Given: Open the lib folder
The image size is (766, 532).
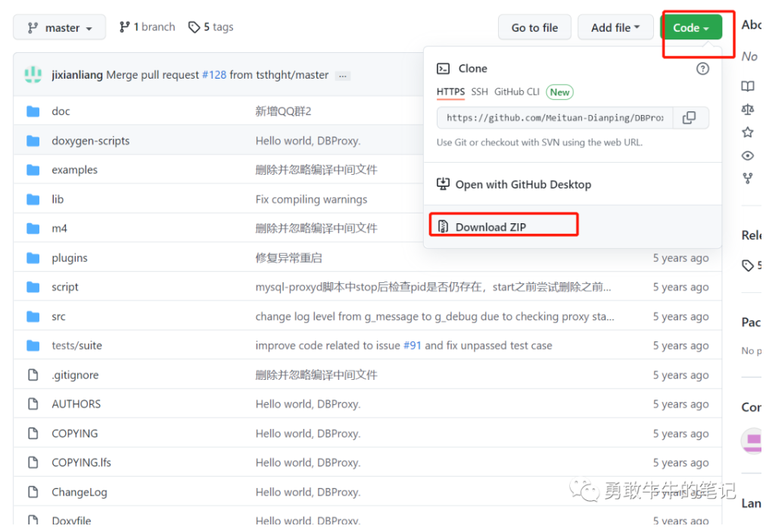Looking at the screenshot, I should pyautogui.click(x=58, y=199).
